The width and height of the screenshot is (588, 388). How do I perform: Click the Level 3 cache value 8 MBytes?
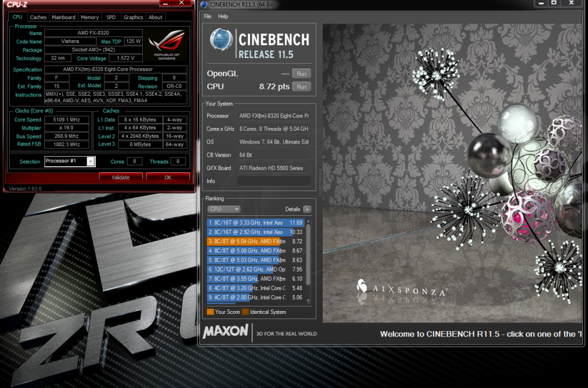[140, 144]
